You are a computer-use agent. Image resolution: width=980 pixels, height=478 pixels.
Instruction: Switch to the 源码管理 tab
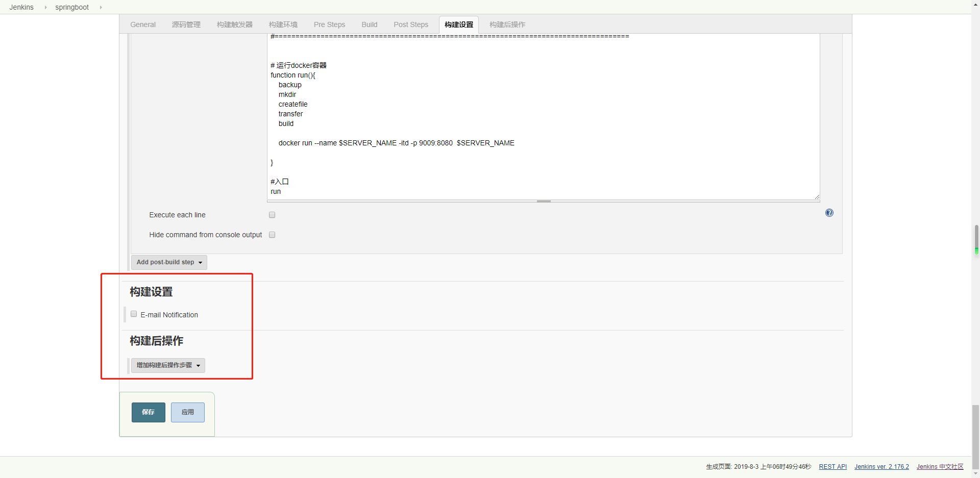coord(186,24)
